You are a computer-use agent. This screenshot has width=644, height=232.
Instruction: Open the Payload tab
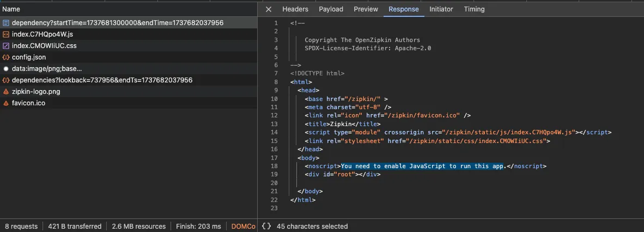click(331, 9)
